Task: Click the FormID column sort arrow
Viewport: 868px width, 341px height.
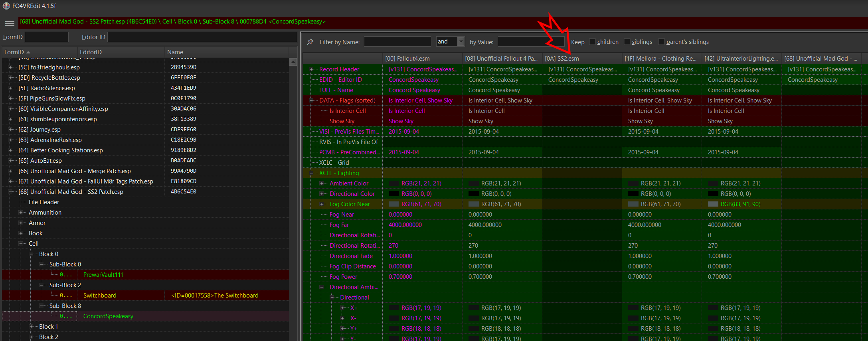Action: (28, 52)
